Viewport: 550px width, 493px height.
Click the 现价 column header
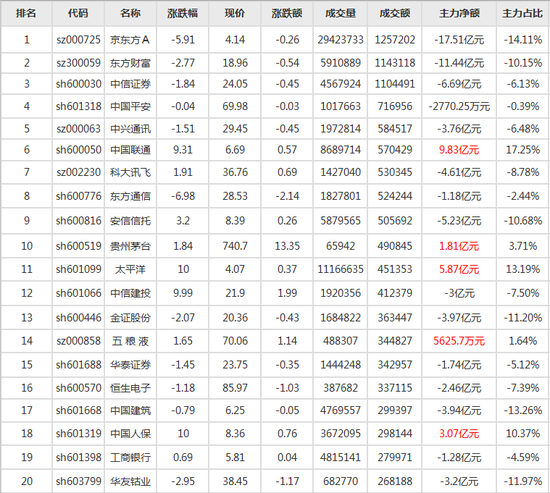coord(235,13)
